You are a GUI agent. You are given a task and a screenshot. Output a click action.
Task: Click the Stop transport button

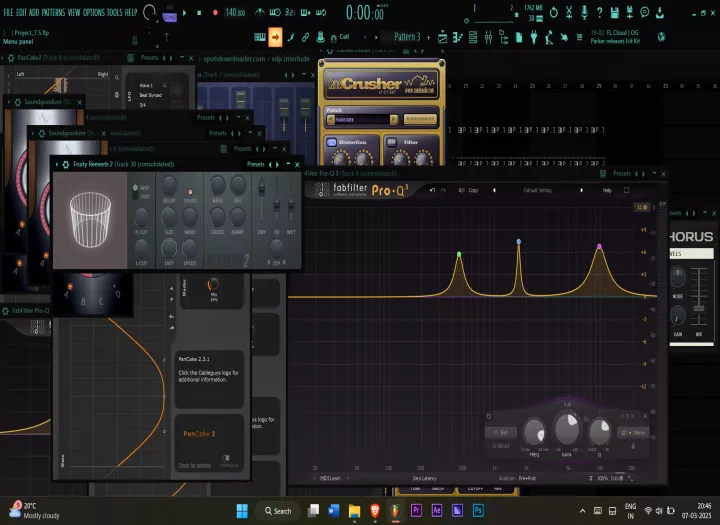pyautogui.click(x=199, y=13)
